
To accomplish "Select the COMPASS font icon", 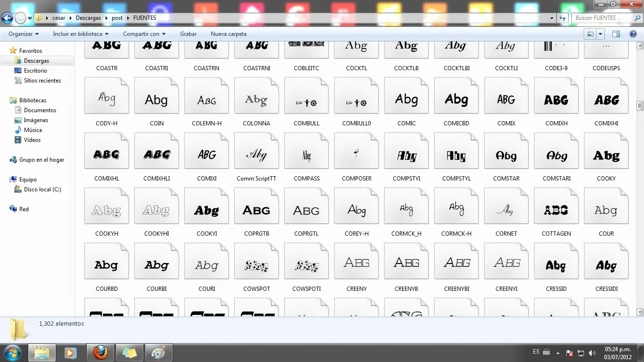I will (306, 151).
